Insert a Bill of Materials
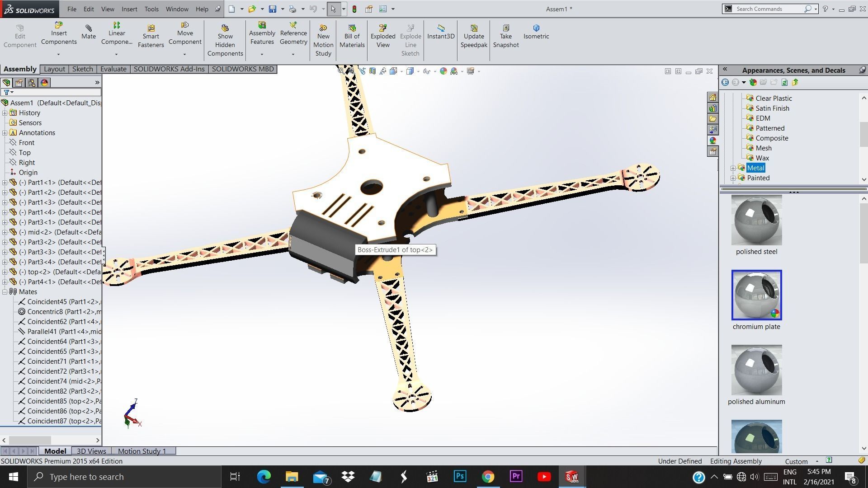This screenshot has width=868, height=488. pos(352,36)
